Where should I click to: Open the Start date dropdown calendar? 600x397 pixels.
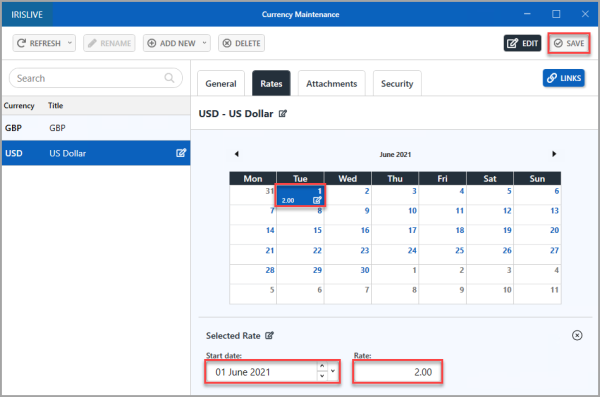(x=333, y=371)
